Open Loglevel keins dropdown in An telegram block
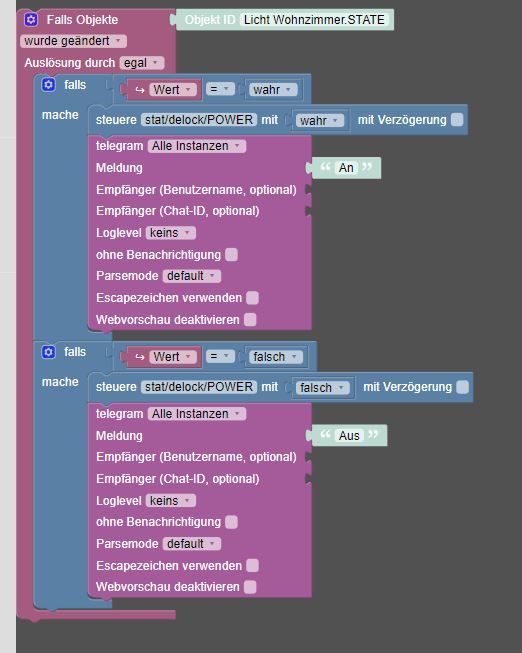The width and height of the screenshot is (522, 653). tap(170, 233)
